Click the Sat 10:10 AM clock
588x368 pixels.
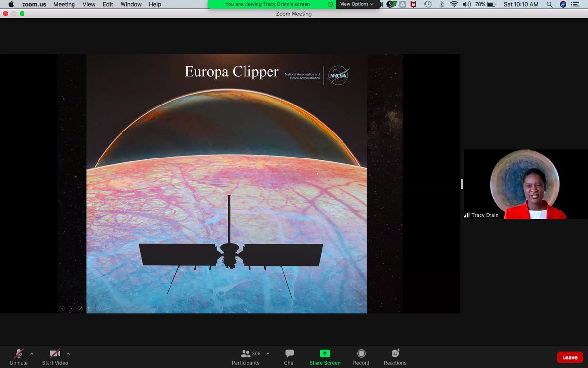point(521,4)
